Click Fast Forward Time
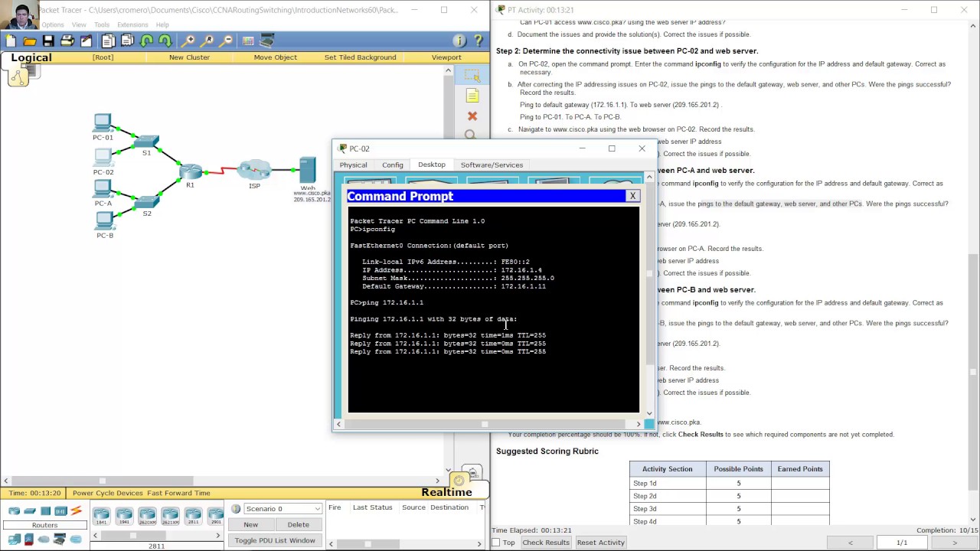 (178, 493)
